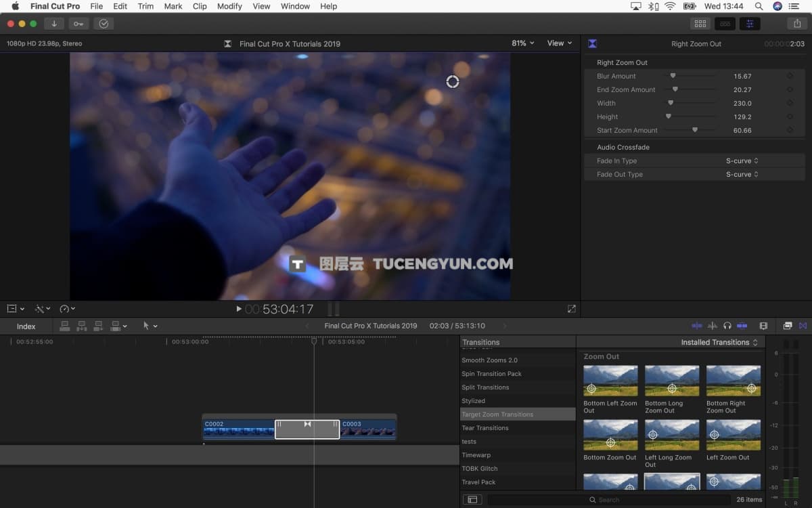Select the Bottom Long Zoom Out thumbnail
The height and width of the screenshot is (508, 812).
pos(671,381)
